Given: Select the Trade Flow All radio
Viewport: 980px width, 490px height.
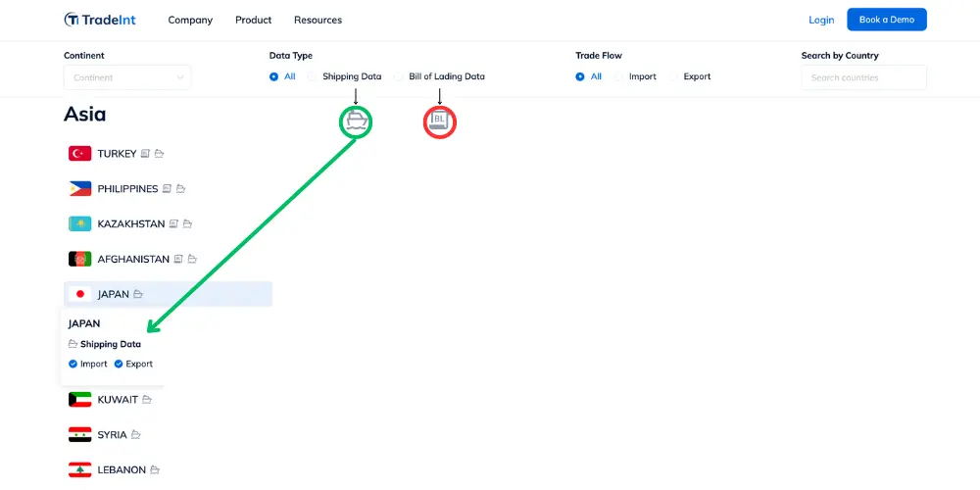Looking at the screenshot, I should (580, 76).
